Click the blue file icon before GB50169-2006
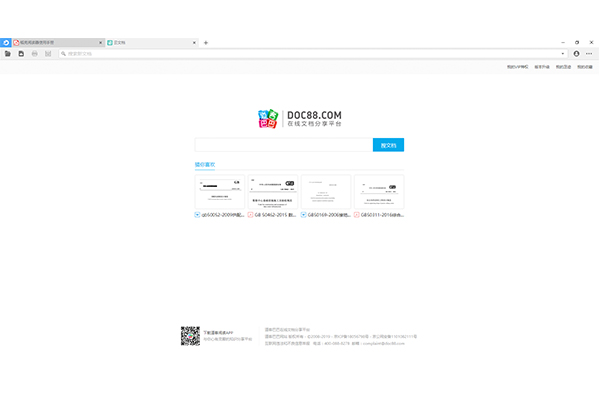 point(303,215)
